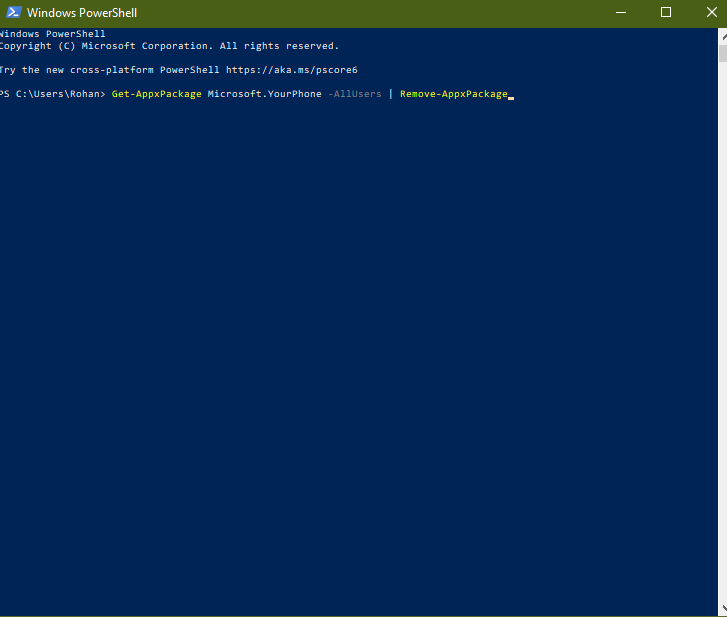Minimize the Windows PowerShell window
727x617 pixels.
621,13
